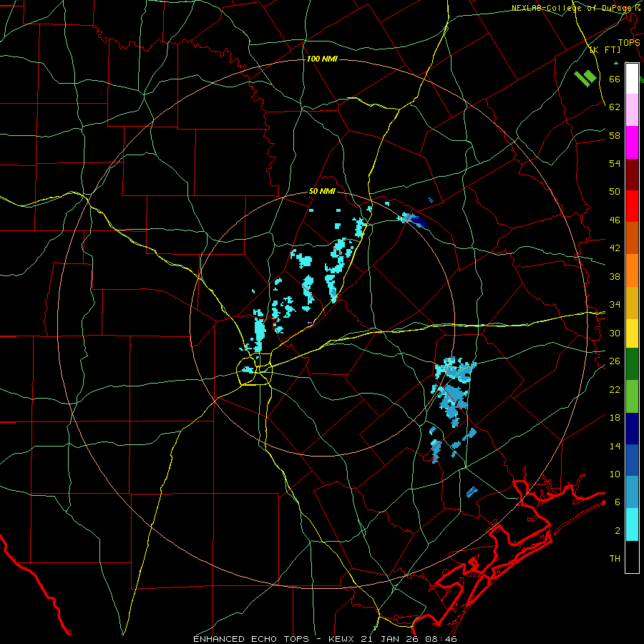Click the 'ENHANCED ECHO TOPS' caption text

click(251, 639)
